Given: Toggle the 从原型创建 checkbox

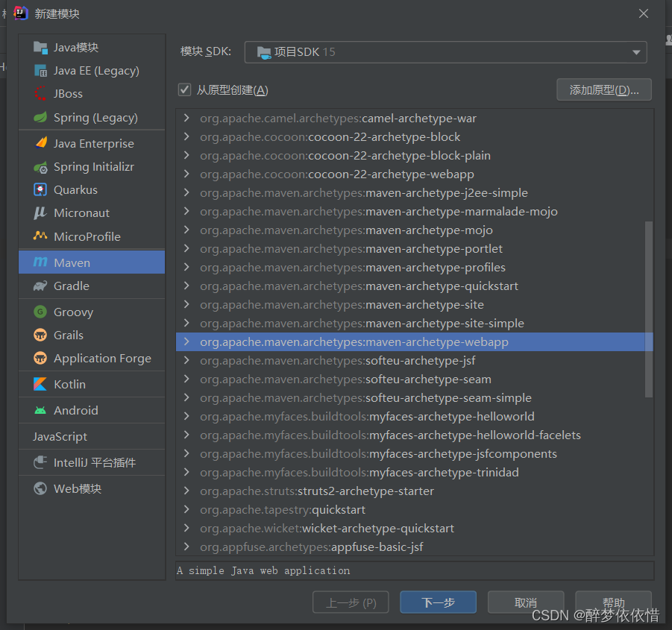Looking at the screenshot, I should [184, 90].
